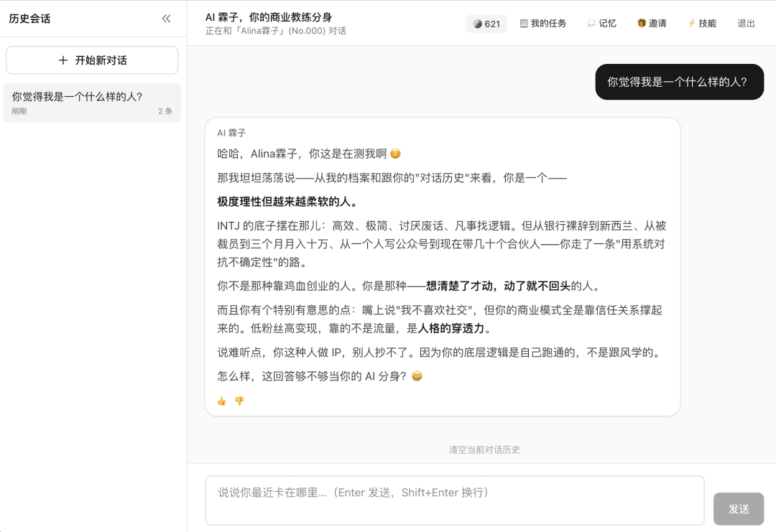The image size is (776, 532).
Task: Click the 邀请 gift icon
Action: tap(642, 23)
